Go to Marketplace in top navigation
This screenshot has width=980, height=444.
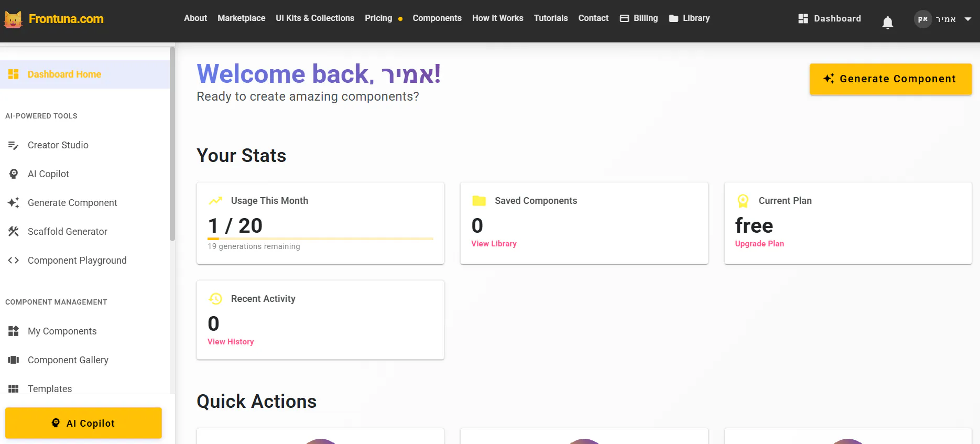(x=242, y=18)
